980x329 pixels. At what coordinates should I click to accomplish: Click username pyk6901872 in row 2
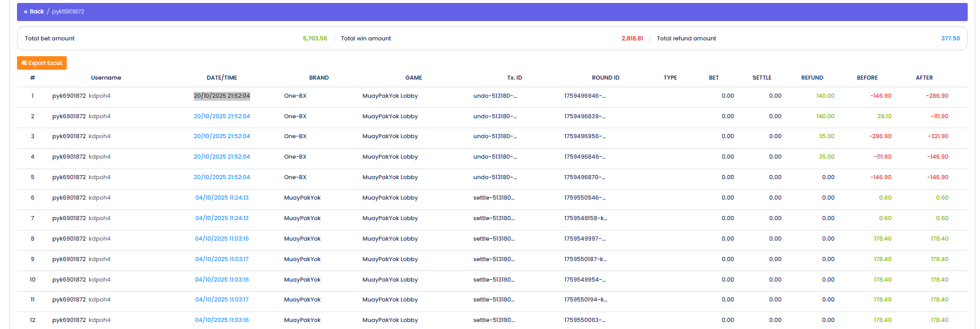tap(69, 116)
